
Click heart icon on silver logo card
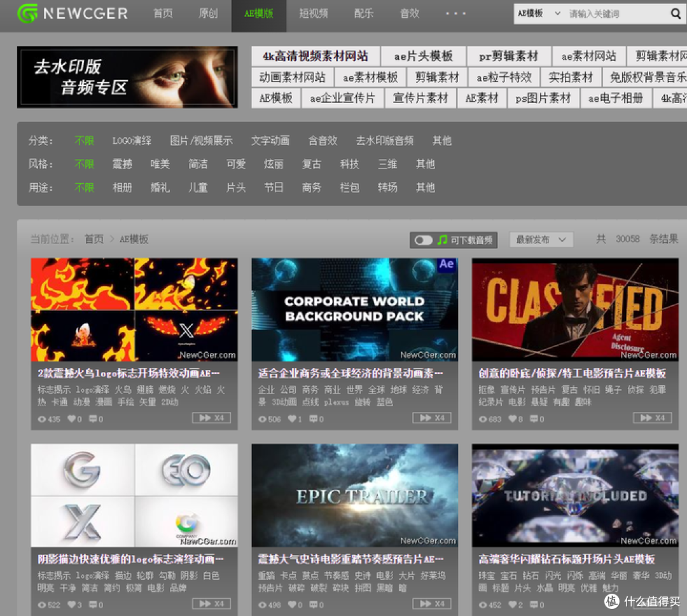[71, 605]
